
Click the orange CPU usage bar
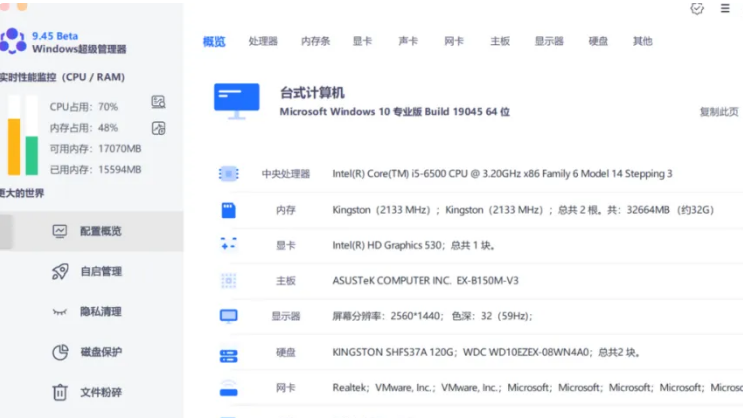14,147
